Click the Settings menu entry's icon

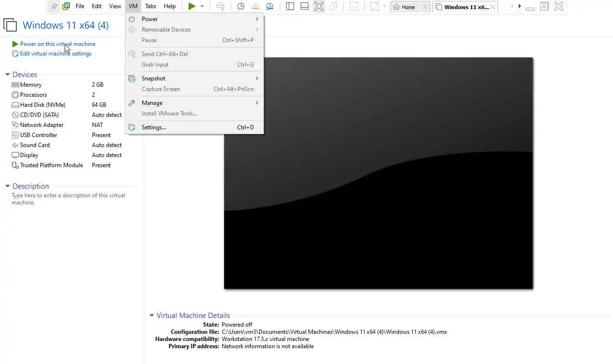pos(132,127)
